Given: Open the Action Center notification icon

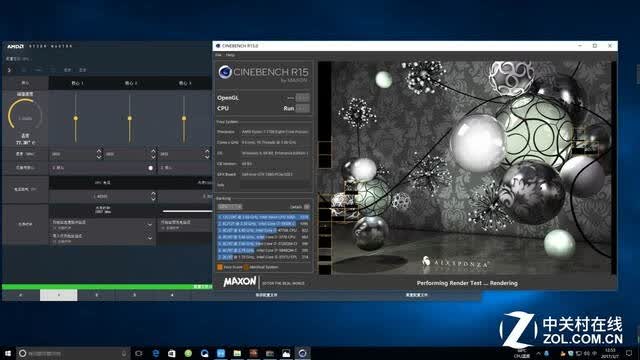Looking at the screenshot, I should (629, 353).
